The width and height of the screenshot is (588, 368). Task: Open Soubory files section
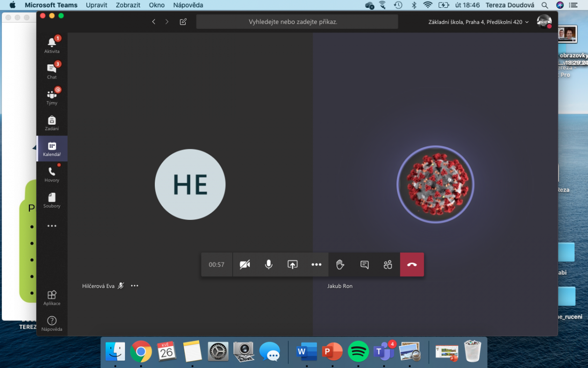tap(52, 200)
